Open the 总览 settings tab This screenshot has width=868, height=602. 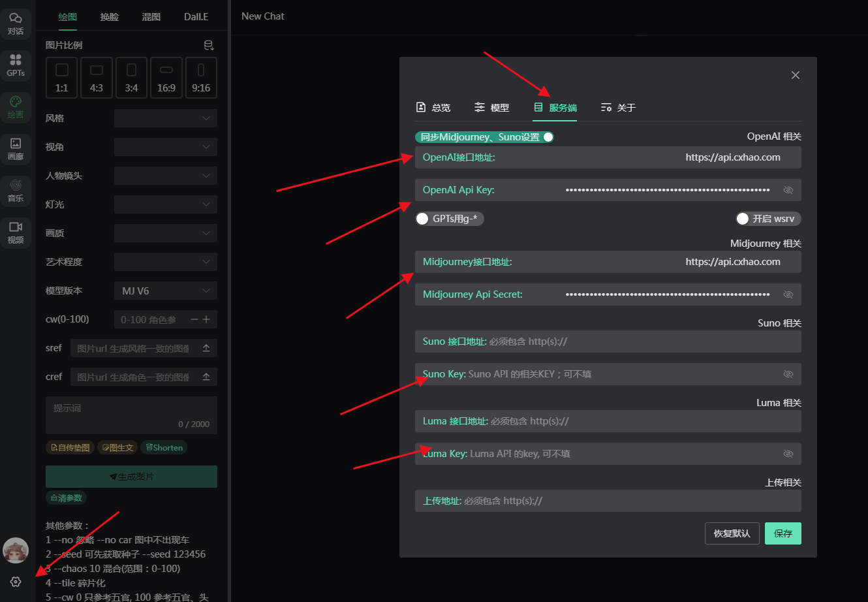(433, 108)
